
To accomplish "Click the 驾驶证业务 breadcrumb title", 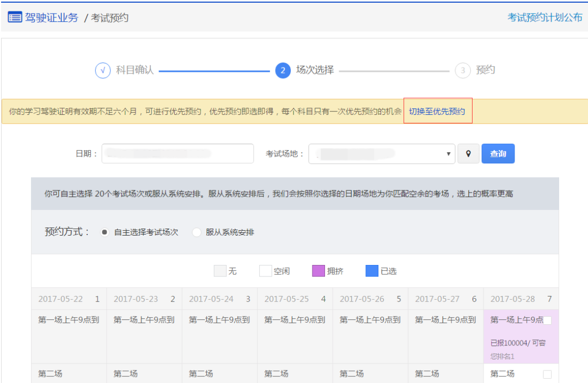I will [52, 17].
